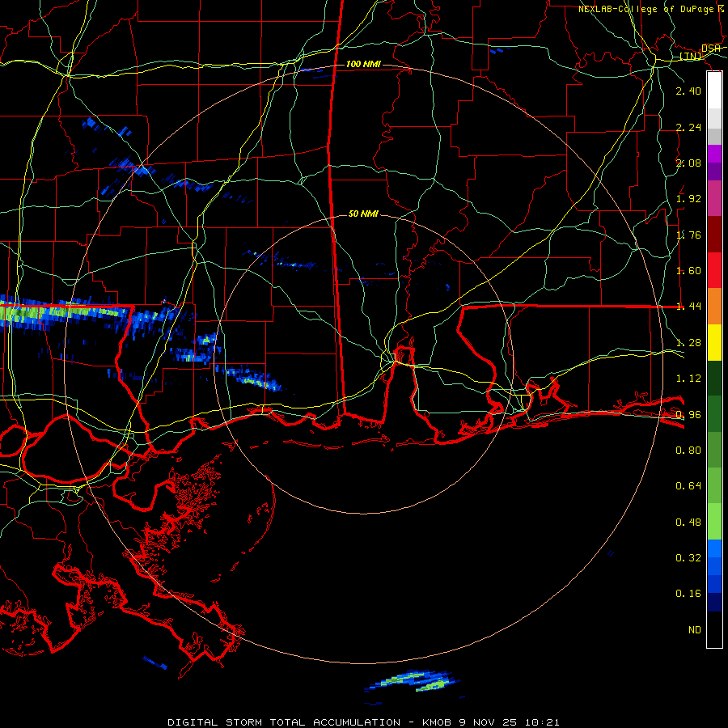Click the (IN) units label
This screenshot has width=728, height=728.
click(691, 56)
